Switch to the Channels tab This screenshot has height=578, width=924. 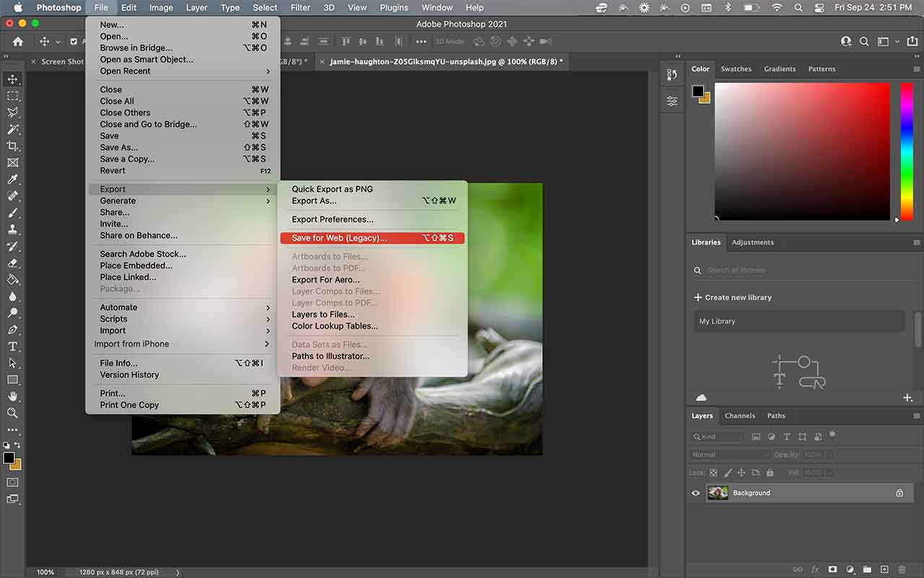[740, 415]
